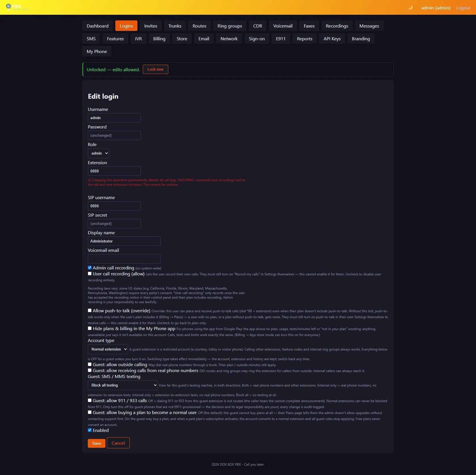Cancel editing the login
476x475 pixels.
point(118,443)
